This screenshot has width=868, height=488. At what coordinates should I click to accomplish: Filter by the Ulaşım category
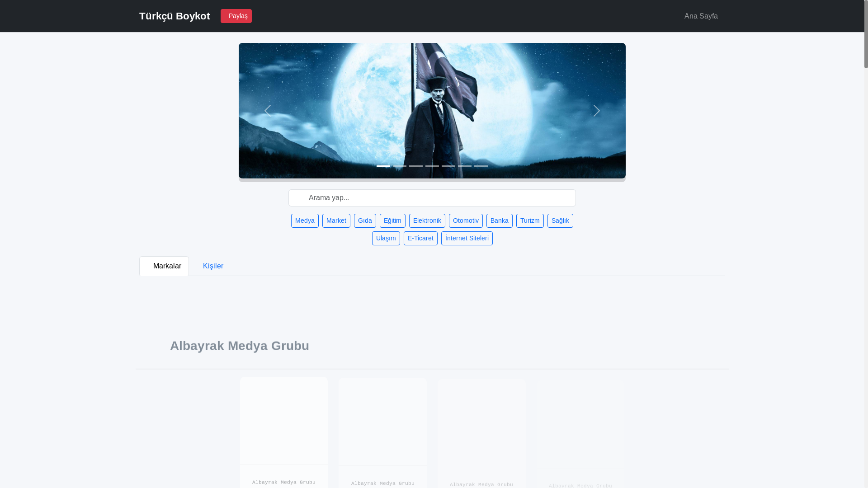tap(386, 238)
